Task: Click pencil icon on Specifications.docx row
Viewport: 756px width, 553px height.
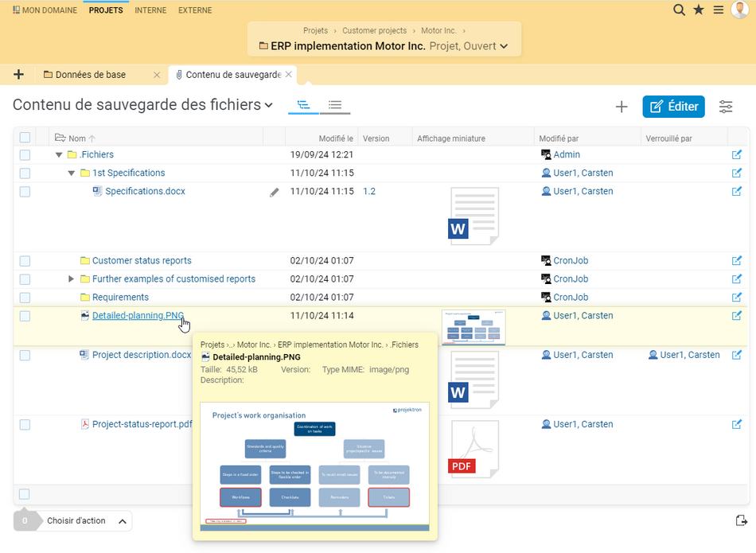Action: [275, 192]
